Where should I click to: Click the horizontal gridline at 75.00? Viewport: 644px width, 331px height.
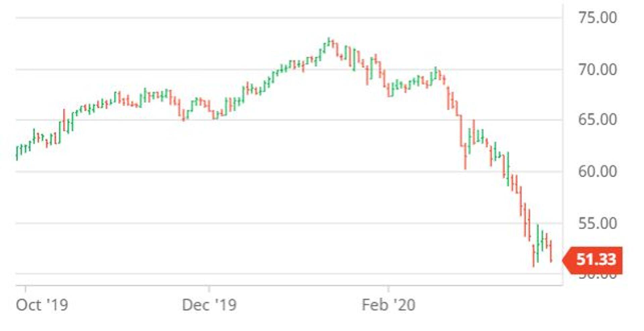click(268, 17)
